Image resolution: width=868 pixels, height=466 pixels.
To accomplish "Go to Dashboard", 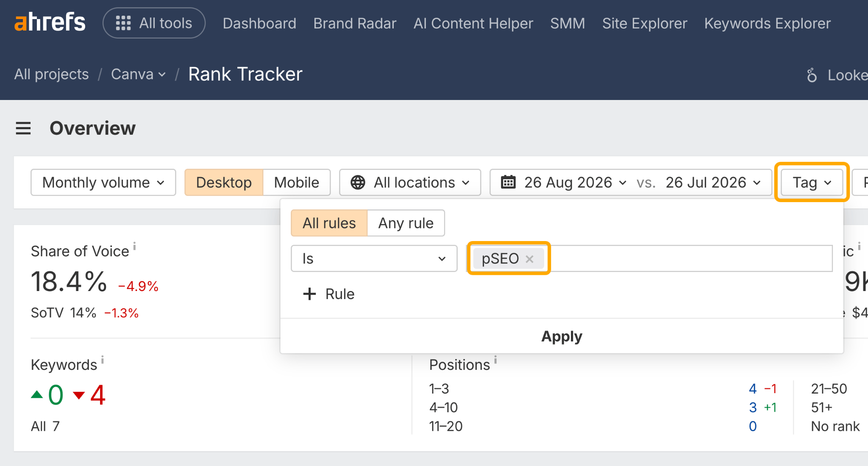I will pos(259,23).
